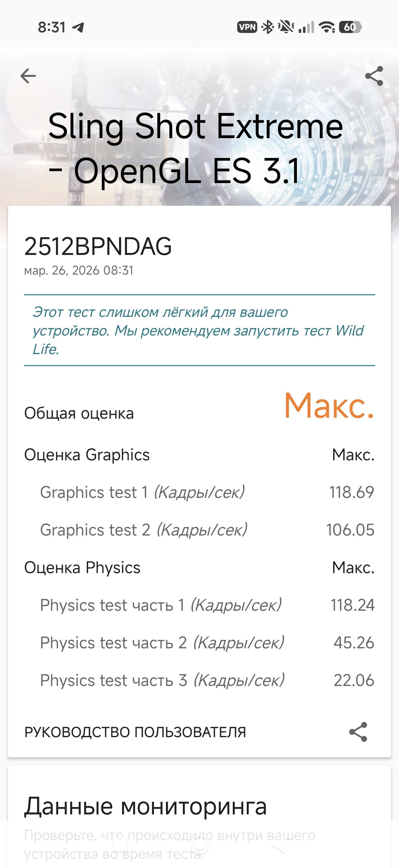Tap the Wi-Fi signal icon
399x868 pixels.
pyautogui.click(x=327, y=27)
